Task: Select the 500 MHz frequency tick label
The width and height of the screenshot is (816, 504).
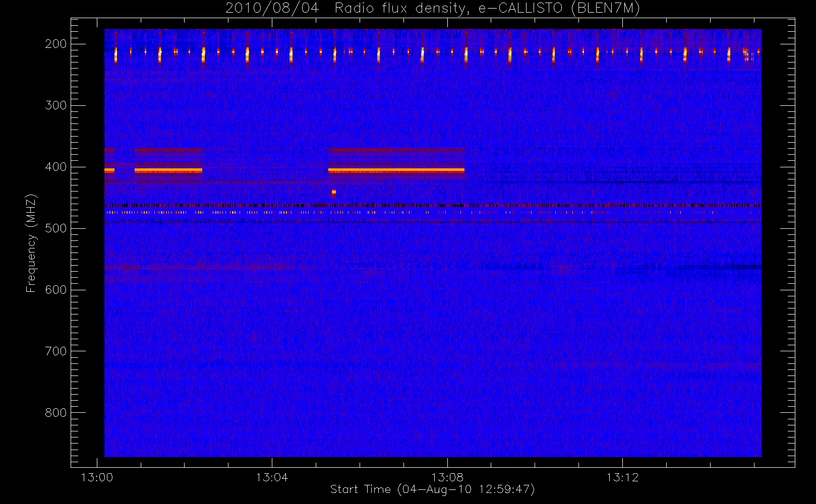Action: (x=56, y=228)
